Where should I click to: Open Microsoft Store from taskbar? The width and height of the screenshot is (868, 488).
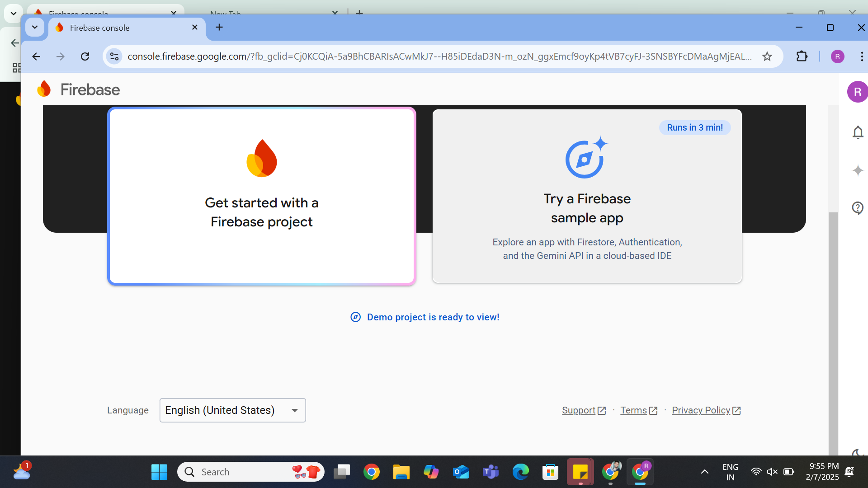click(550, 472)
